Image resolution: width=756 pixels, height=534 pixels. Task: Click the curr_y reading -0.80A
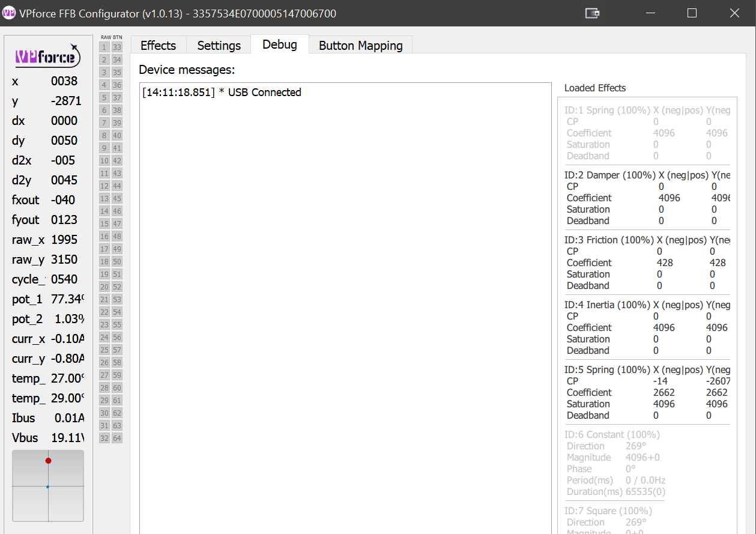click(67, 359)
